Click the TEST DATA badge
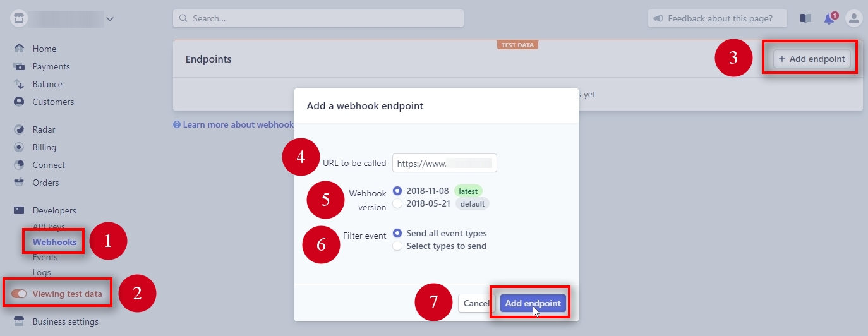 point(517,45)
